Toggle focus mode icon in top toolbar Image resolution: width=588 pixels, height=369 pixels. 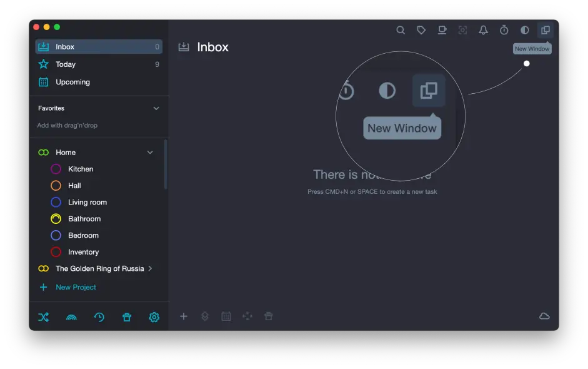pyautogui.click(x=462, y=30)
